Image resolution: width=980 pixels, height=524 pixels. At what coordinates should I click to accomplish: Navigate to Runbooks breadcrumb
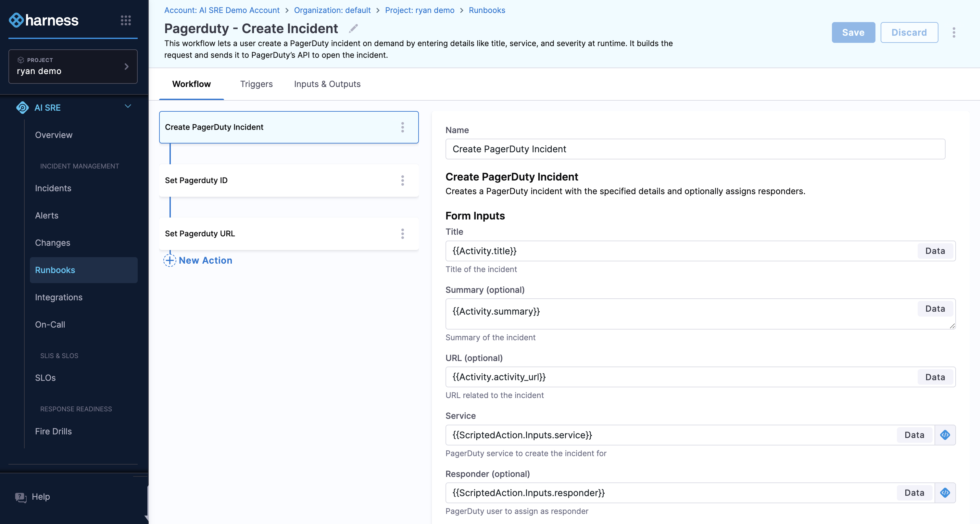487,10
